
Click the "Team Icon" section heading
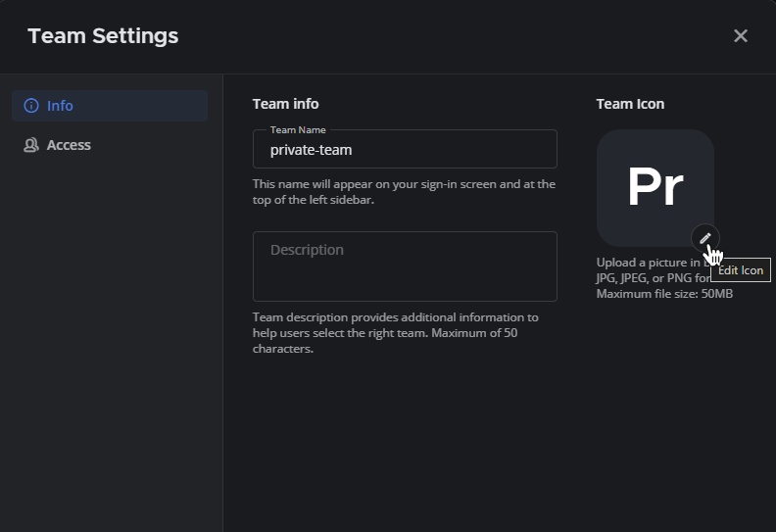630,104
